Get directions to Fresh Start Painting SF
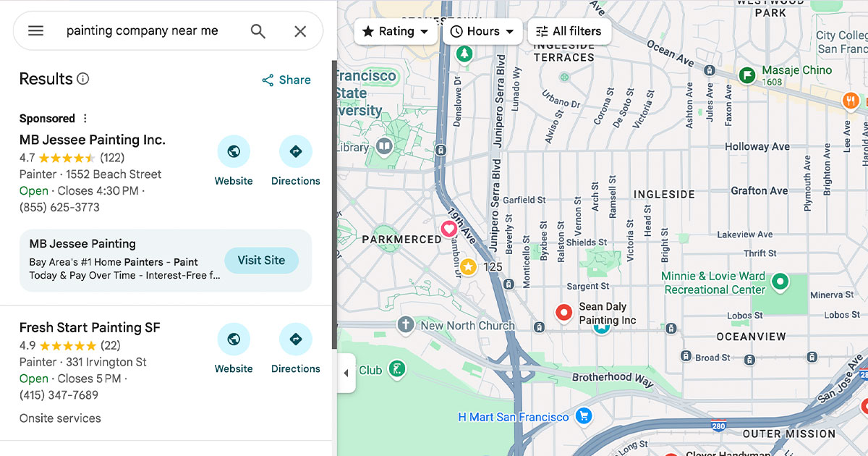The width and height of the screenshot is (868, 456). 295,339
